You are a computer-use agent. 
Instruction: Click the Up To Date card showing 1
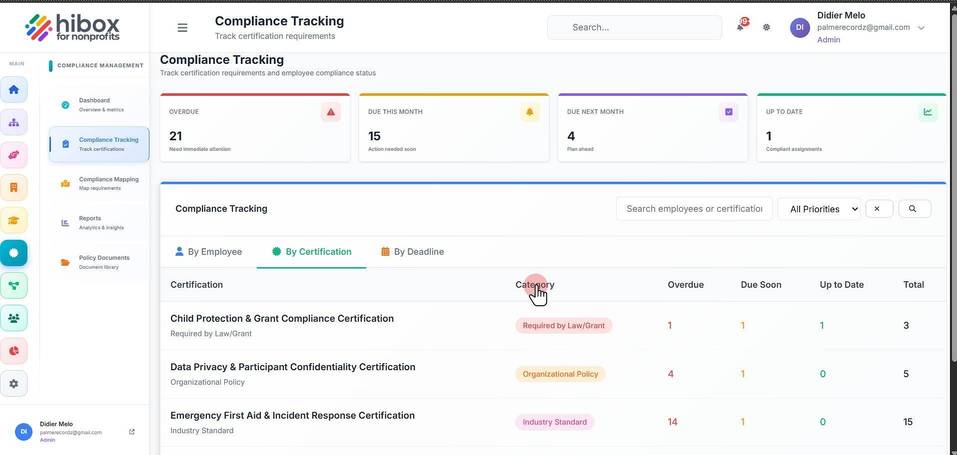(851, 128)
